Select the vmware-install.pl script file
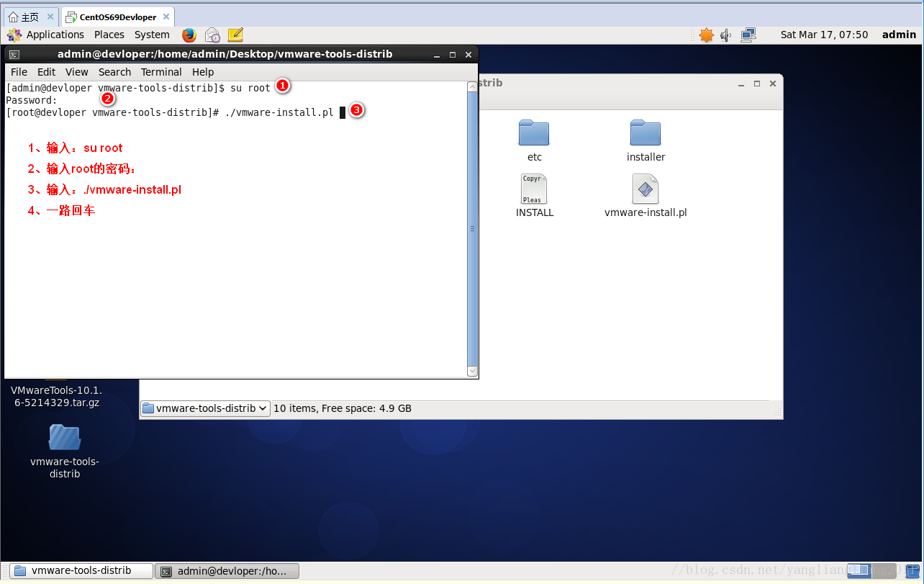The height and width of the screenshot is (584, 924). click(x=646, y=195)
